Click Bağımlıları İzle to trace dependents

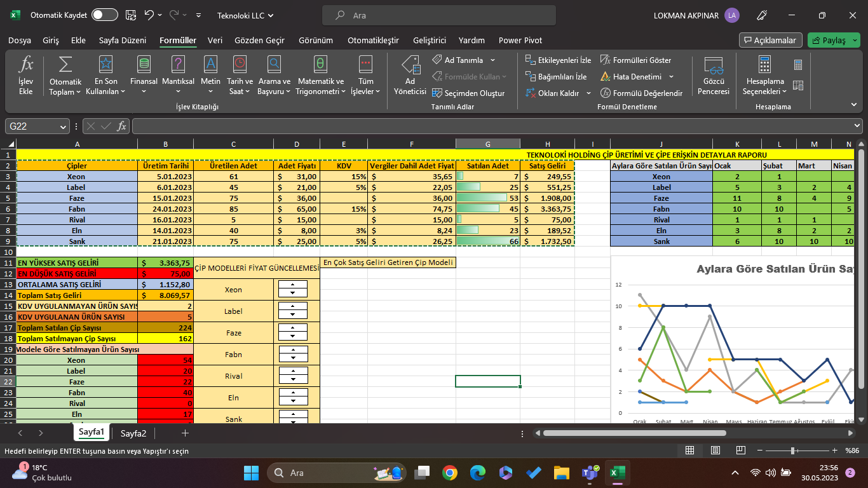556,77
